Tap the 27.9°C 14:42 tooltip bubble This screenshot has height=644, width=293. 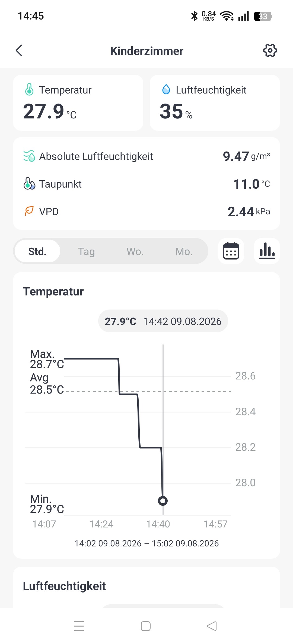(x=163, y=321)
